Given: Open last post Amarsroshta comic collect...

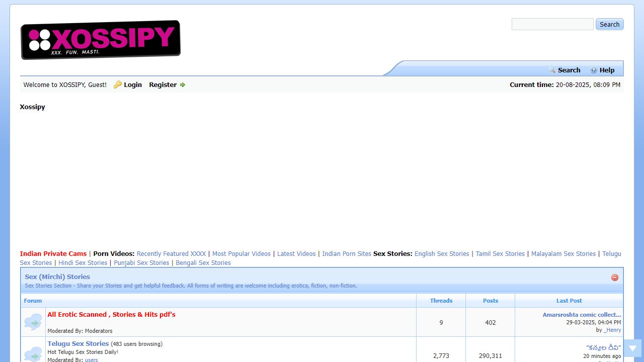Looking at the screenshot, I should [582, 315].
